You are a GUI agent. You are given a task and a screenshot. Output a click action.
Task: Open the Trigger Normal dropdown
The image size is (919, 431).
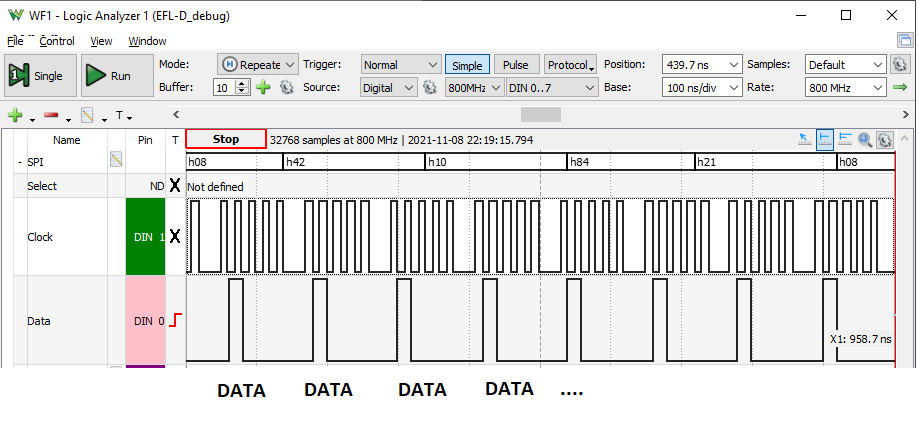tap(401, 65)
